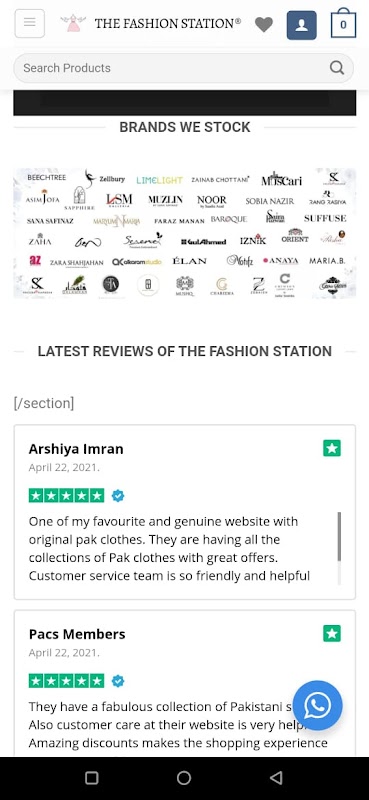Screen dimensions: 369x800
Task: Click the verified badge on Pacs Members review
Action: [118, 681]
